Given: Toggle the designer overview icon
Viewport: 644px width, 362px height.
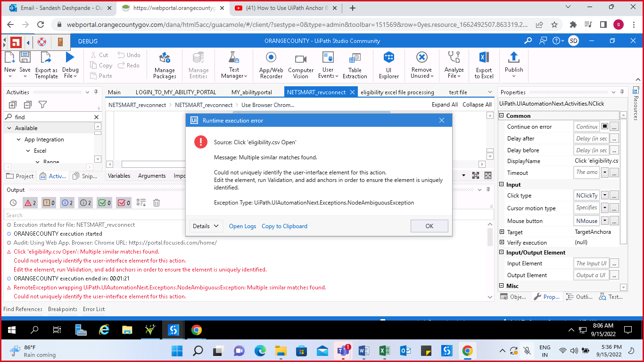Looking at the screenshot, I should point(488,175).
